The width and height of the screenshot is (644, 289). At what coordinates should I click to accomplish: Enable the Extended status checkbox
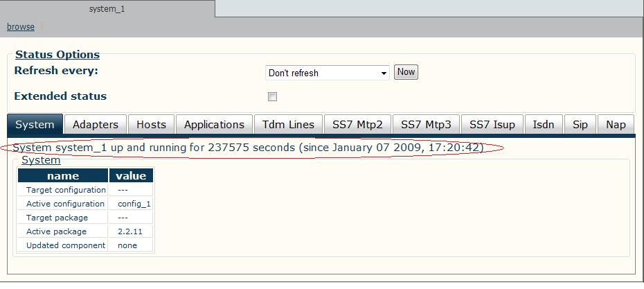click(x=272, y=96)
